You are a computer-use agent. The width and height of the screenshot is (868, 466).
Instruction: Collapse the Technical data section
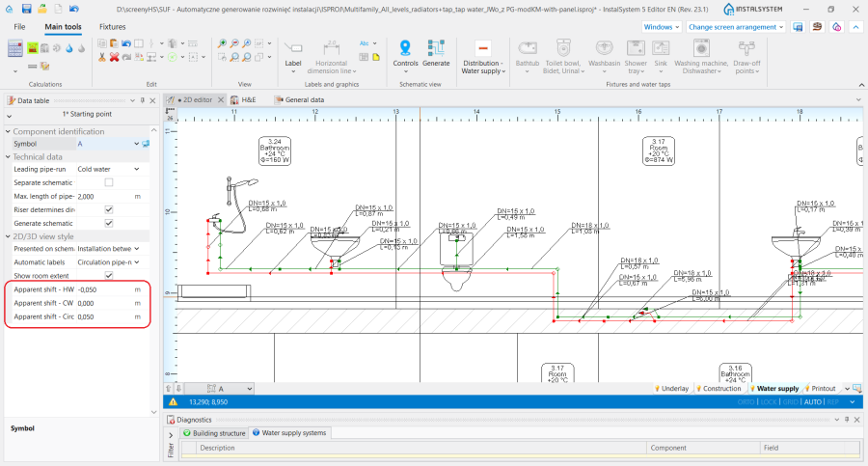pos(9,157)
